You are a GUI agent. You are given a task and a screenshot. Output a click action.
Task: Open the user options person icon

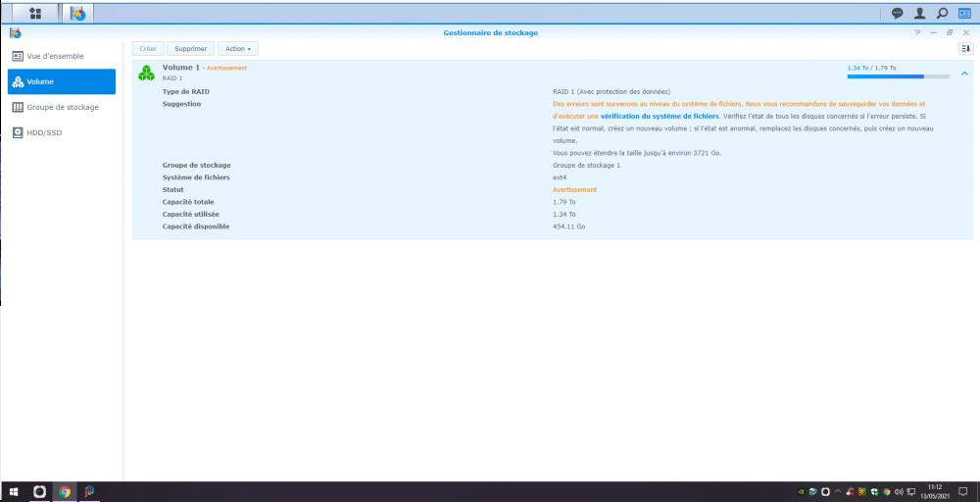tap(919, 13)
